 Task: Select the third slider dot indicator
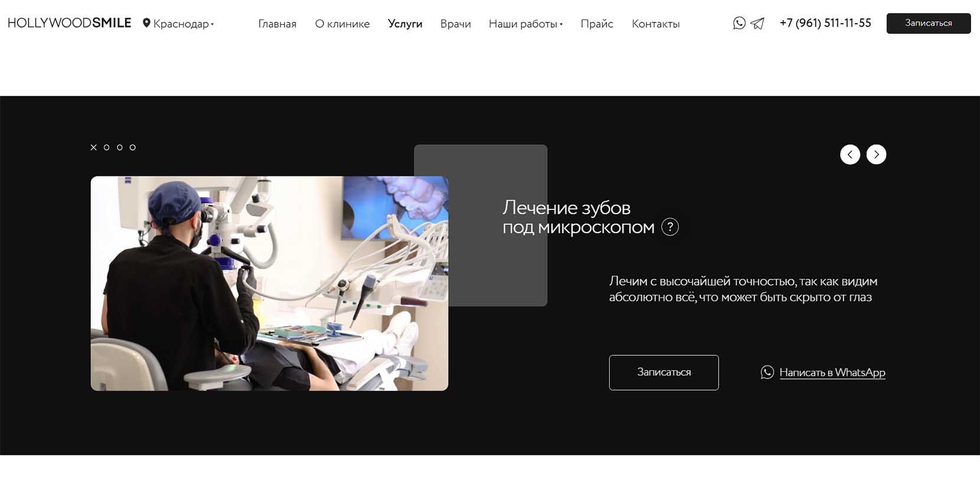(120, 148)
